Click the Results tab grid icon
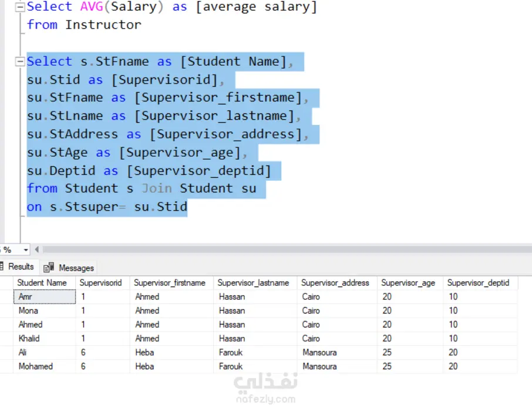The height and width of the screenshot is (405, 532). pos(2,266)
